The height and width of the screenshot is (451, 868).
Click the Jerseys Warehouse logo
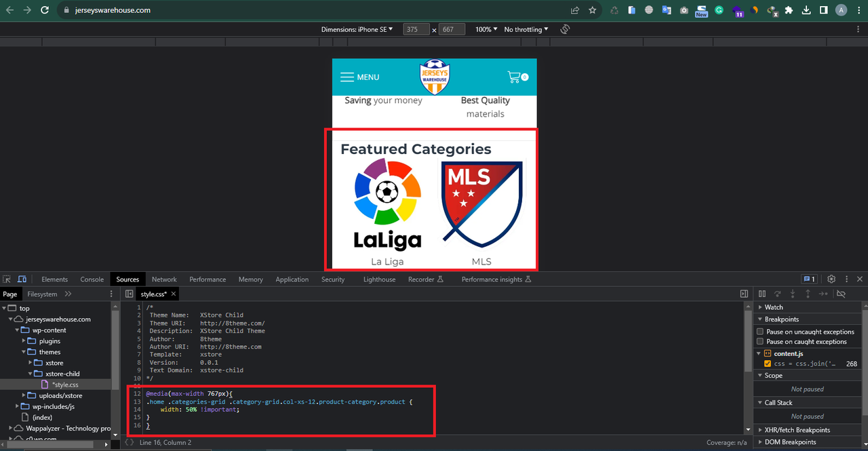coord(434,77)
